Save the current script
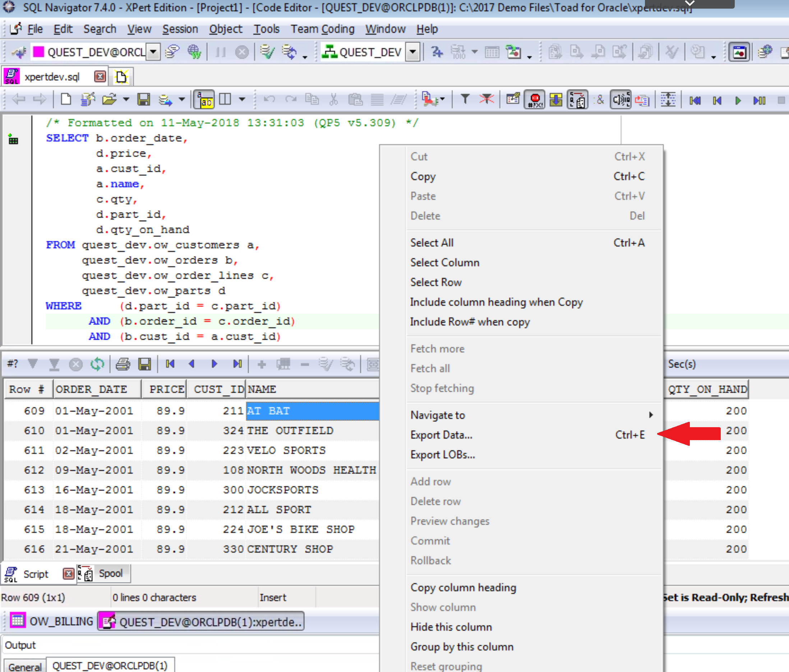 point(144,99)
